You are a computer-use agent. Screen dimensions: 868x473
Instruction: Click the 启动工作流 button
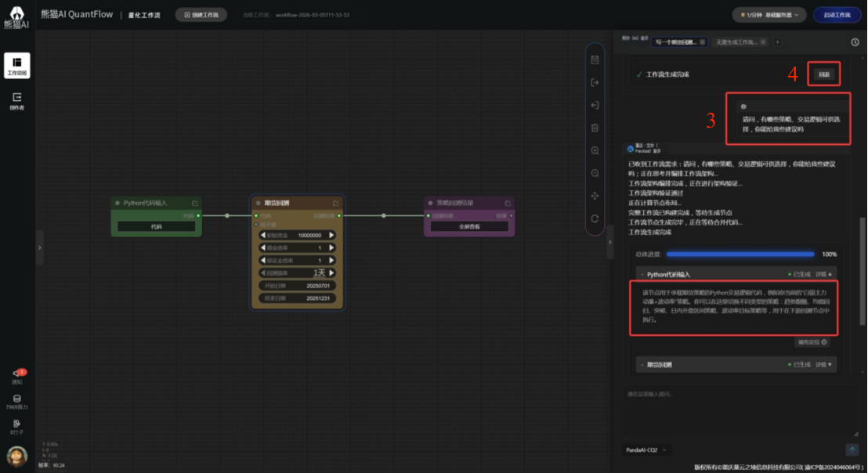tap(837, 15)
